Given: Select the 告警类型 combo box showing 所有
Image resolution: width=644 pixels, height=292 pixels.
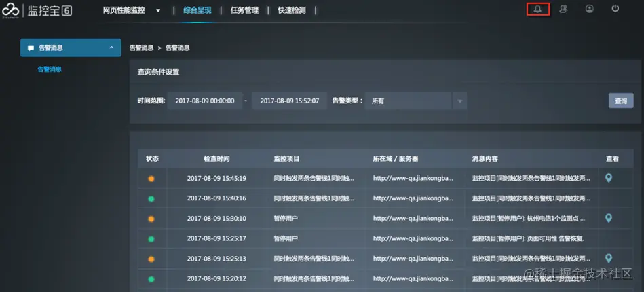Looking at the screenshot, I should coord(415,101).
